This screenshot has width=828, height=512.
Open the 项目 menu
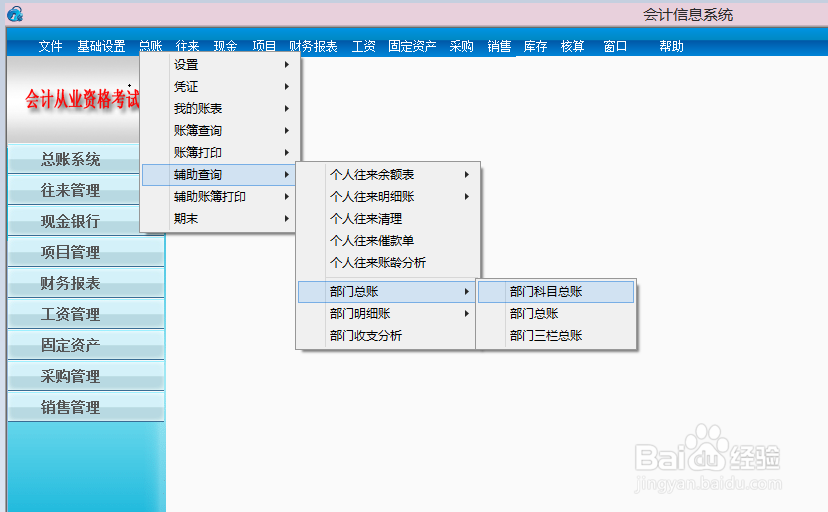tap(264, 46)
